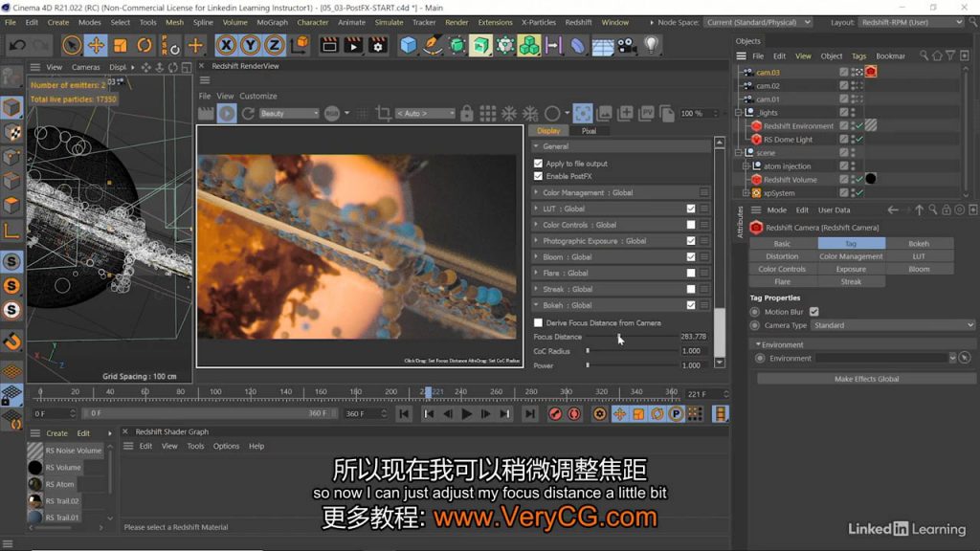Add a Cube primitive object
The width and height of the screenshot is (980, 551).
click(408, 45)
